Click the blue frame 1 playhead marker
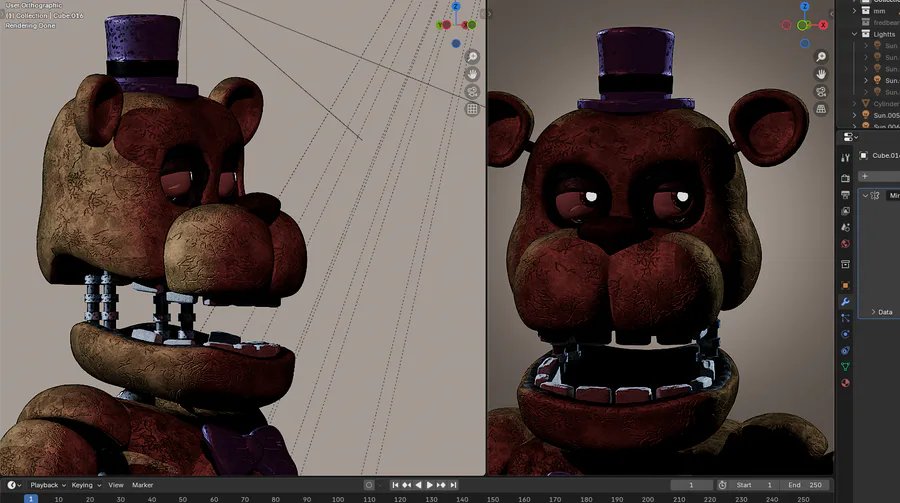Viewport: 900px width, 503px height. point(31,498)
